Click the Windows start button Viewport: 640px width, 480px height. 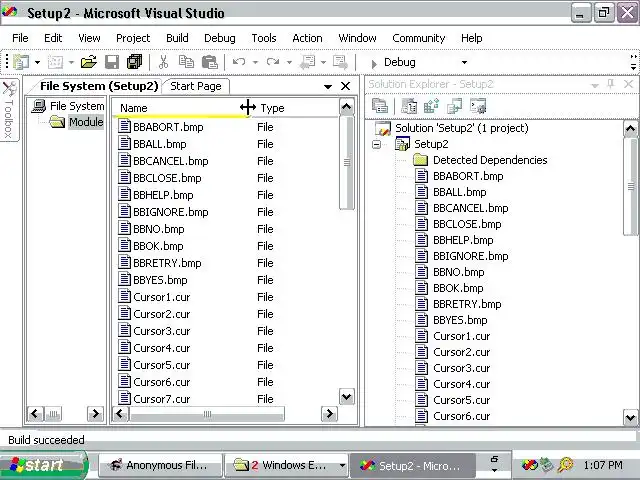[x=43, y=465]
